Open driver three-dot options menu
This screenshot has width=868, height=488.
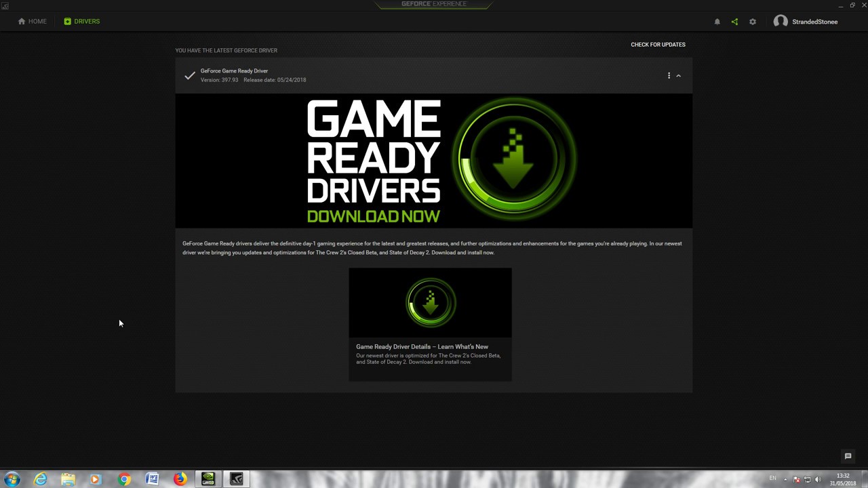669,76
